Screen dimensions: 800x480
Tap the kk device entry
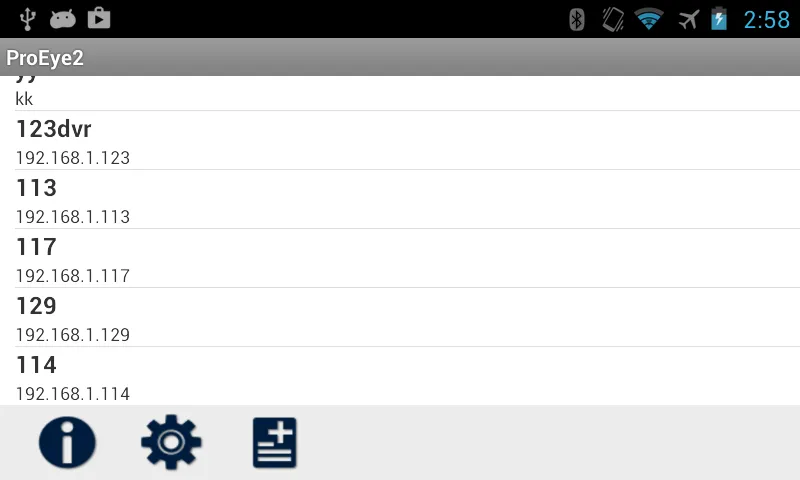tap(400, 93)
